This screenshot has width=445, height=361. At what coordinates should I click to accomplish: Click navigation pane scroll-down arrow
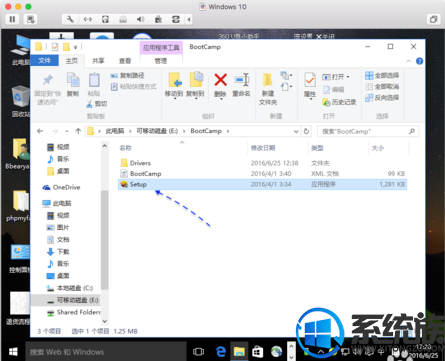pyautogui.click(x=105, y=321)
